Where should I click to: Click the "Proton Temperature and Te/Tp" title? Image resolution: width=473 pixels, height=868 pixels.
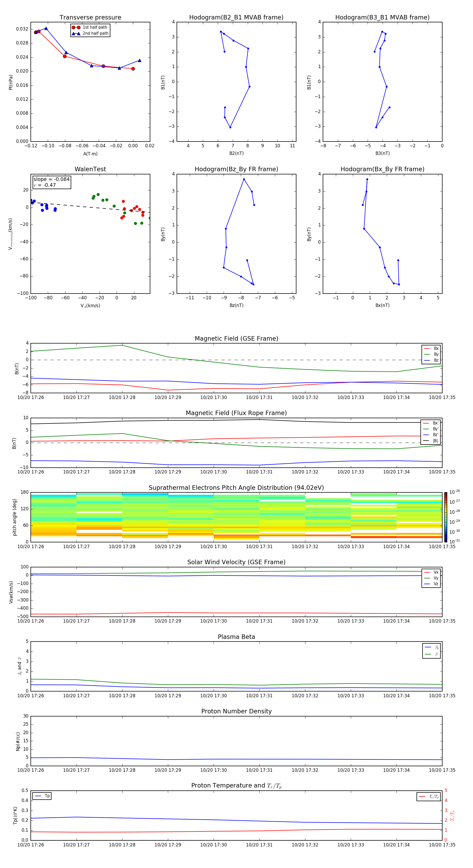(x=236, y=786)
